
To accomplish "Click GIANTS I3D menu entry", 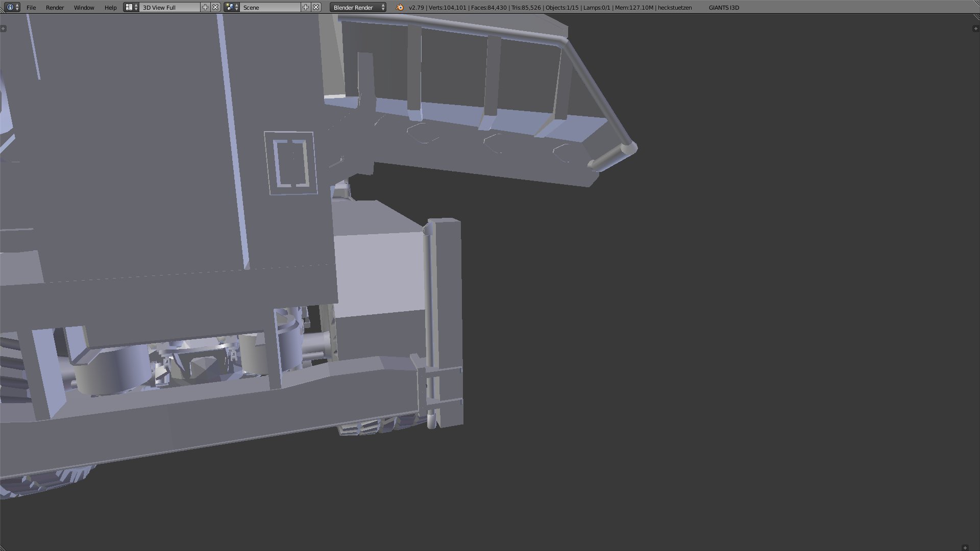I will pyautogui.click(x=723, y=8).
